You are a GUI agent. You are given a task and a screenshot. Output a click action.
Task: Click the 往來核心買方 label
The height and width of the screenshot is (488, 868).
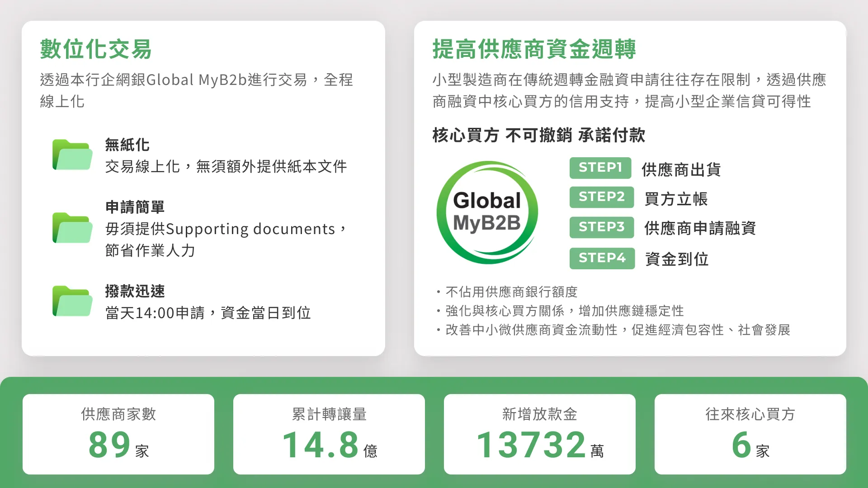tap(750, 414)
